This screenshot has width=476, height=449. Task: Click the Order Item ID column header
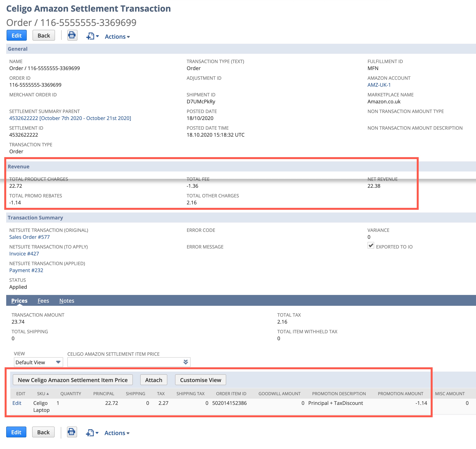(231, 394)
